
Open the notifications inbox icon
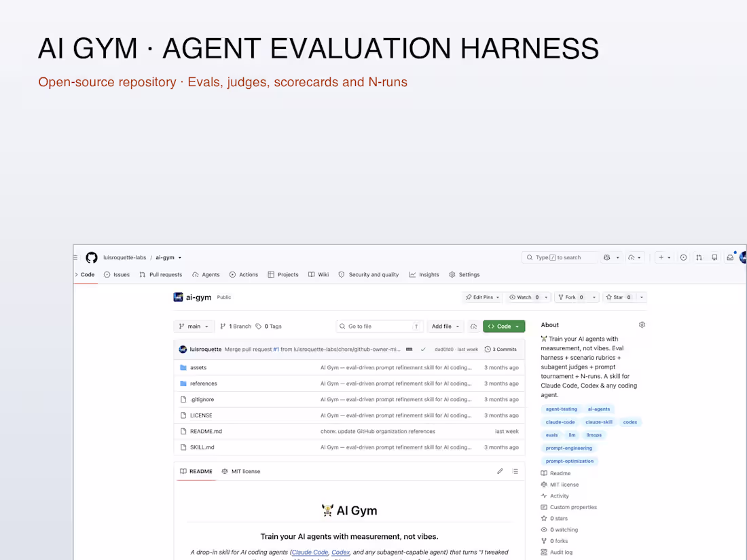point(730,258)
